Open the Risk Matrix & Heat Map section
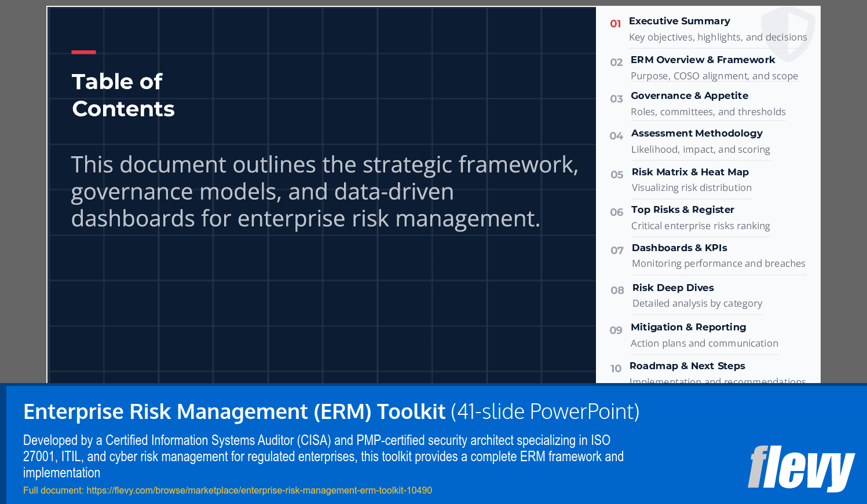The width and height of the screenshot is (867, 504). coord(689,172)
